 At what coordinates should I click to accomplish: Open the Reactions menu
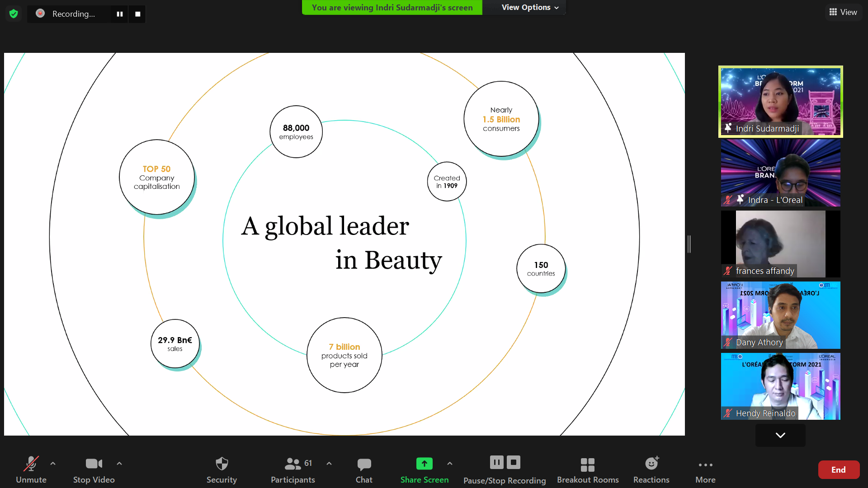[x=651, y=470]
